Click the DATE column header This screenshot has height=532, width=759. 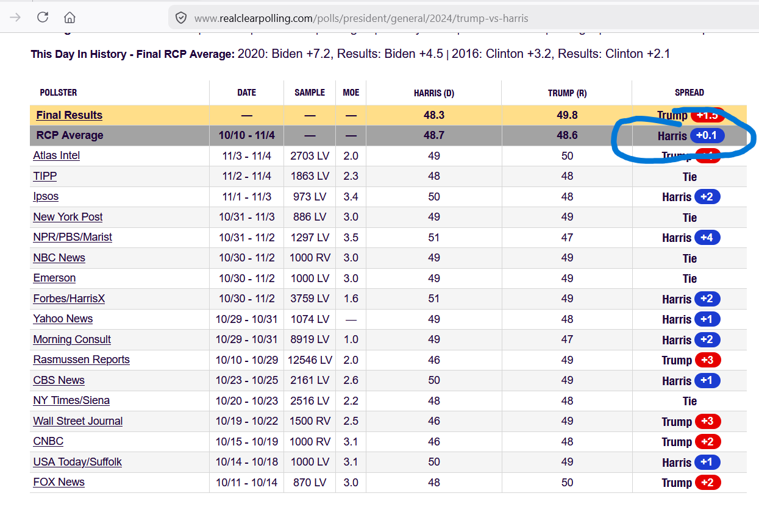(247, 93)
